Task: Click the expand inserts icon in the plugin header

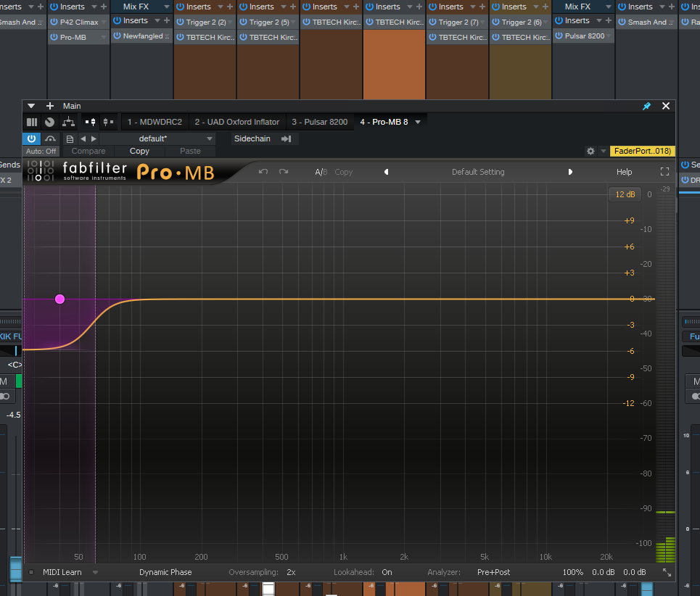Action: 90,122
